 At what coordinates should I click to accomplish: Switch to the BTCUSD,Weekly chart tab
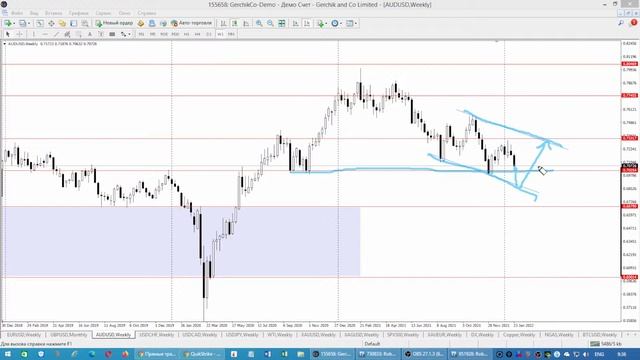pyautogui.click(x=600, y=335)
